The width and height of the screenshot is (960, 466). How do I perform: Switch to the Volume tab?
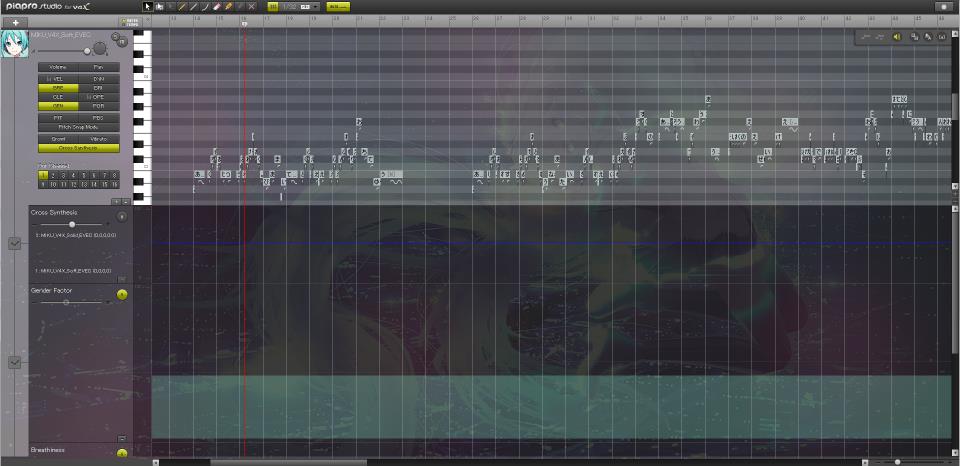pos(58,67)
